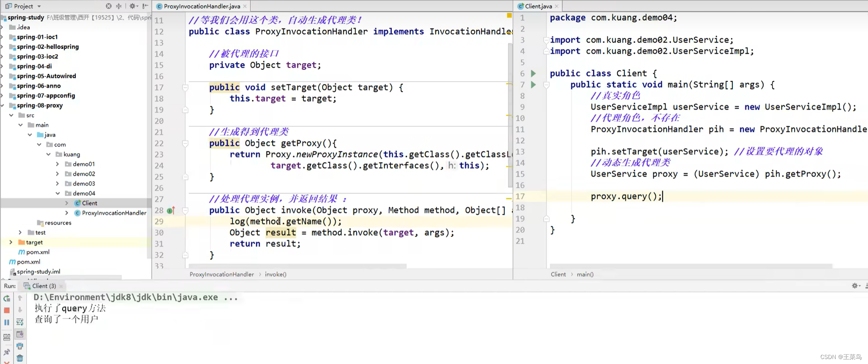868x364 pixels.
Task: Open Run panel settings gear on the right
Action: click(x=856, y=285)
